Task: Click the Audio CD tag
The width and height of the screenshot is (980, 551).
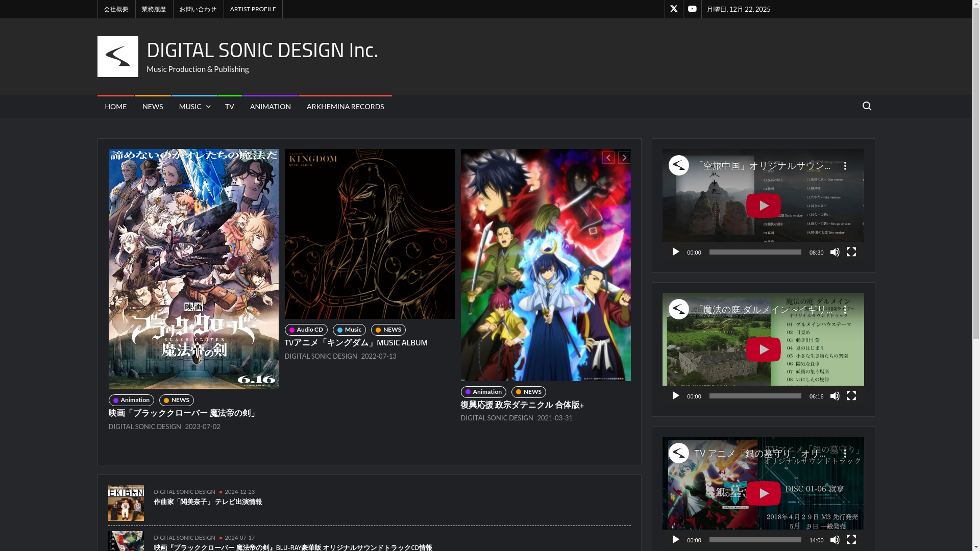Action: coord(306,330)
